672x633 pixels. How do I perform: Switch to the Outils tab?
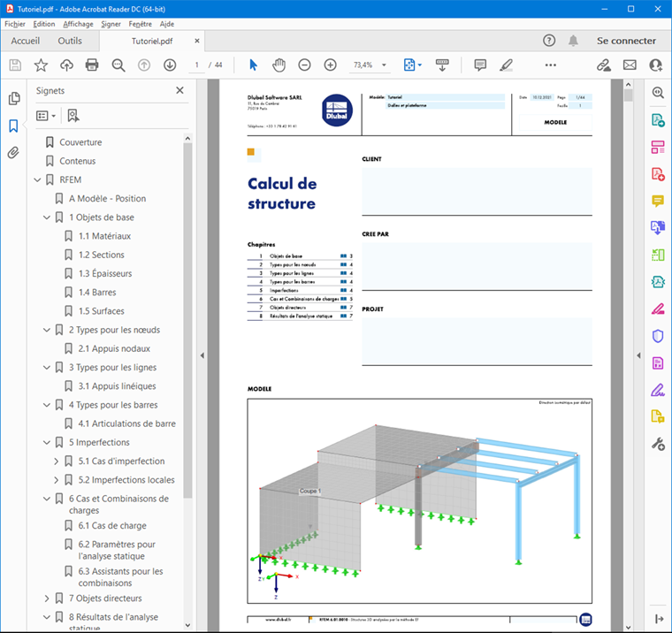point(70,41)
